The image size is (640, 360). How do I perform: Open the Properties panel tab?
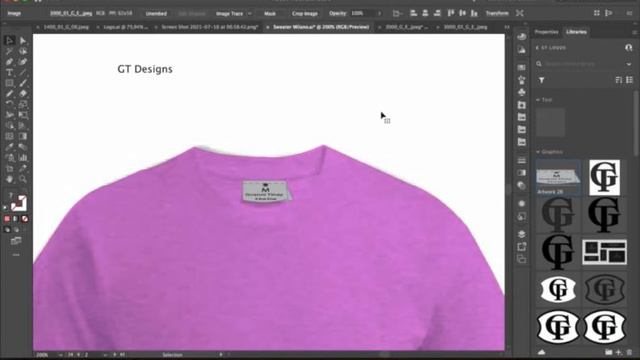tap(546, 32)
